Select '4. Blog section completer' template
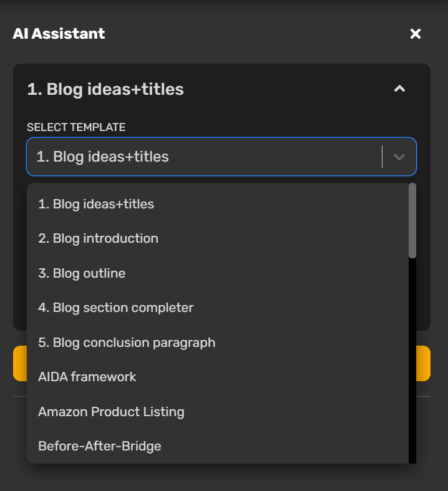Viewport: 448px width, 491px height. point(218,308)
